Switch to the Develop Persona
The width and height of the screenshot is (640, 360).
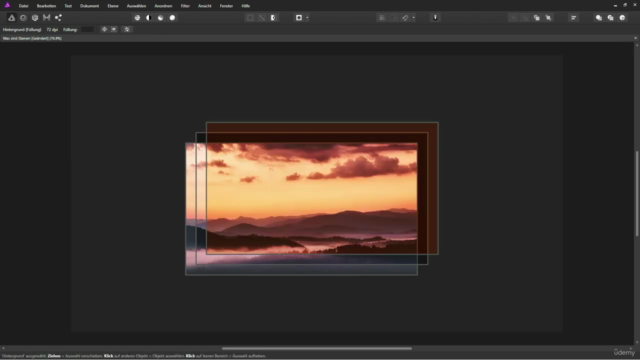click(x=35, y=18)
